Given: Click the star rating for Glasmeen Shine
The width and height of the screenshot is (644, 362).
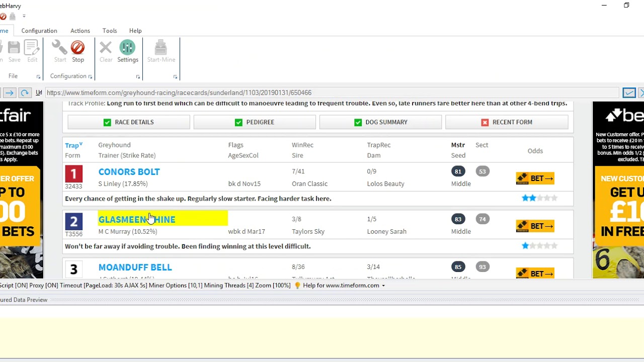Looking at the screenshot, I should click(539, 246).
